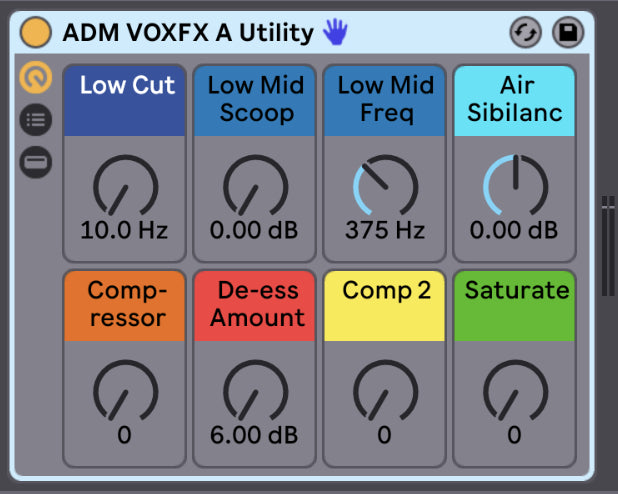Screen dimensions: 618x494
Task: Click the Low Mid Freq knob
Action: (384, 186)
